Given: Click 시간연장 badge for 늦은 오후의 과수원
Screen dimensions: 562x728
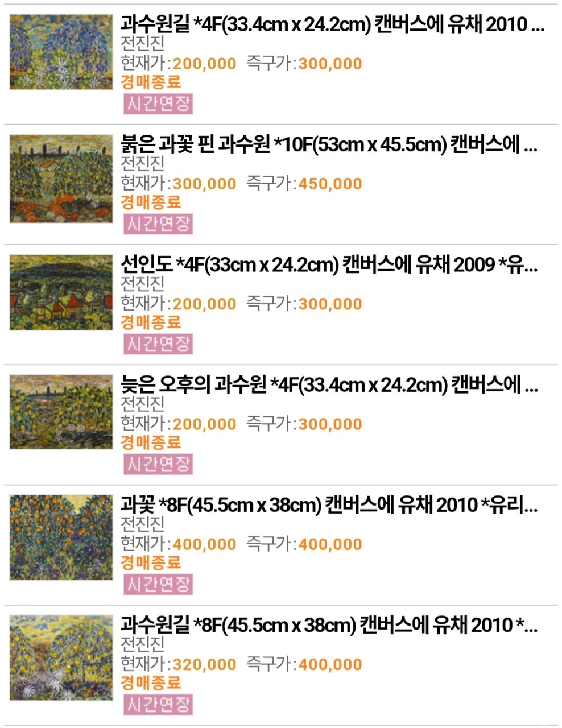Looking at the screenshot, I should click(x=158, y=464).
